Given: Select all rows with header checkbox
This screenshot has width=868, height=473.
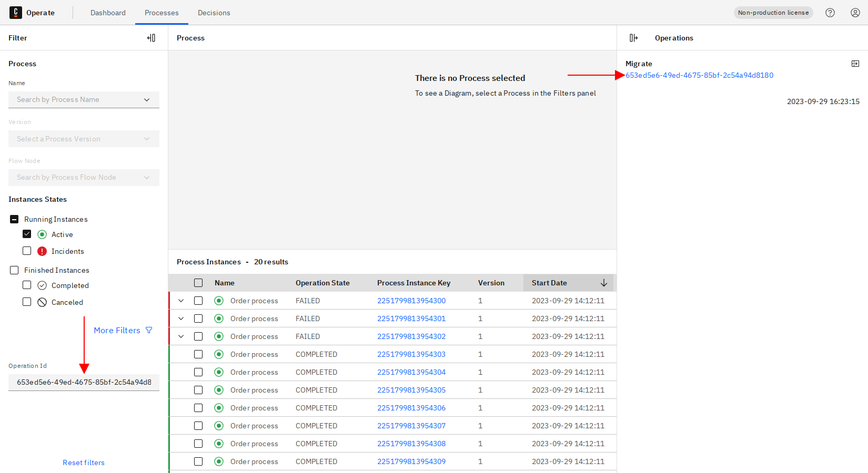Looking at the screenshot, I should [198, 283].
